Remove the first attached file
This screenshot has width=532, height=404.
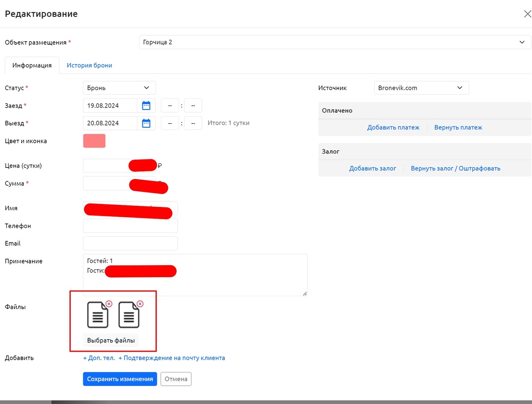109,304
